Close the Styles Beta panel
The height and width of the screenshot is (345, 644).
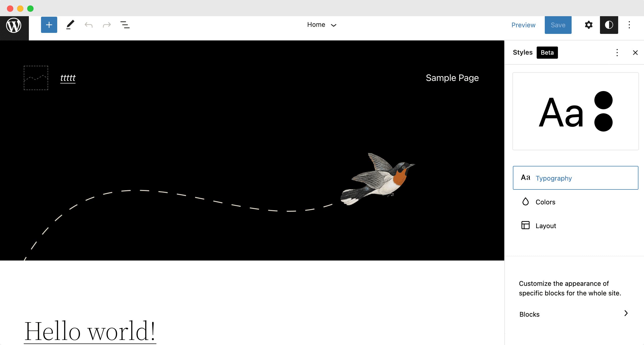(x=635, y=52)
